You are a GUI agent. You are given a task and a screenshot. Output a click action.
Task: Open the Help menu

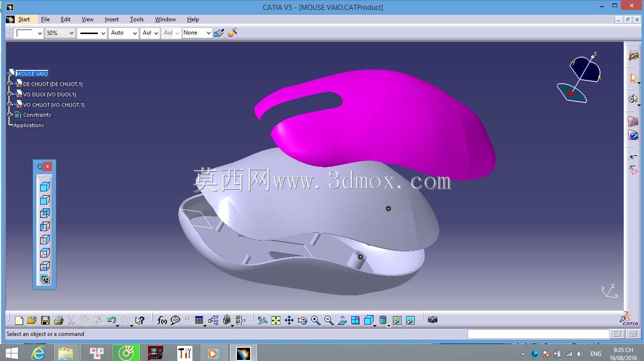[193, 19]
